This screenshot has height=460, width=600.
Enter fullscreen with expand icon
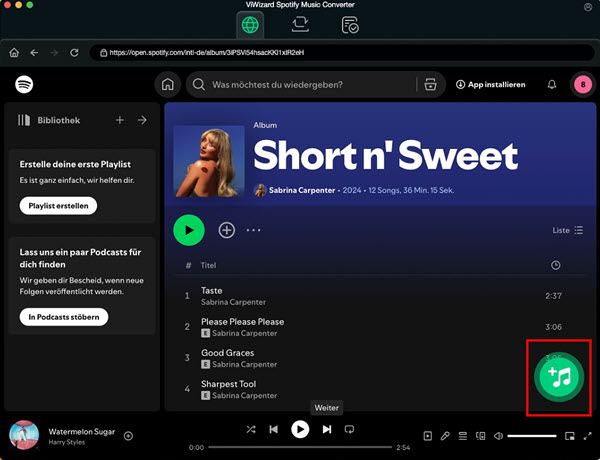[587, 436]
